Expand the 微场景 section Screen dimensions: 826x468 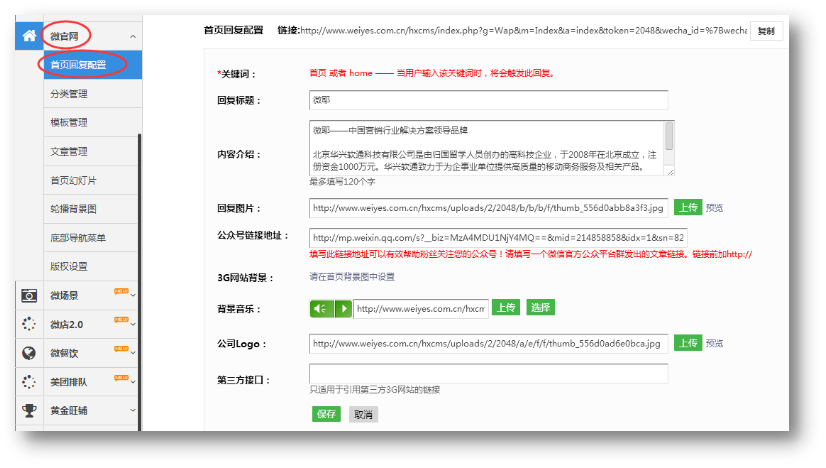click(x=133, y=295)
